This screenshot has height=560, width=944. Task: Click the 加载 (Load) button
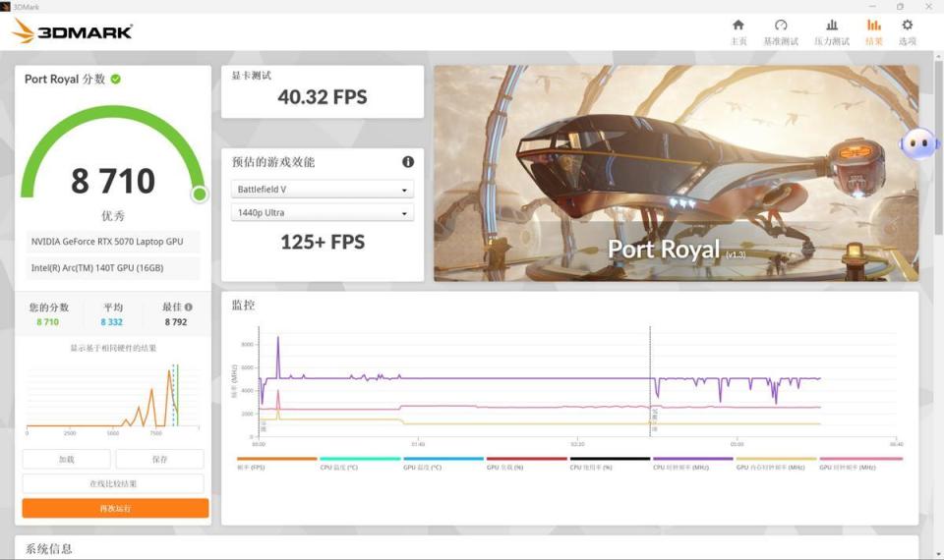(x=66, y=459)
